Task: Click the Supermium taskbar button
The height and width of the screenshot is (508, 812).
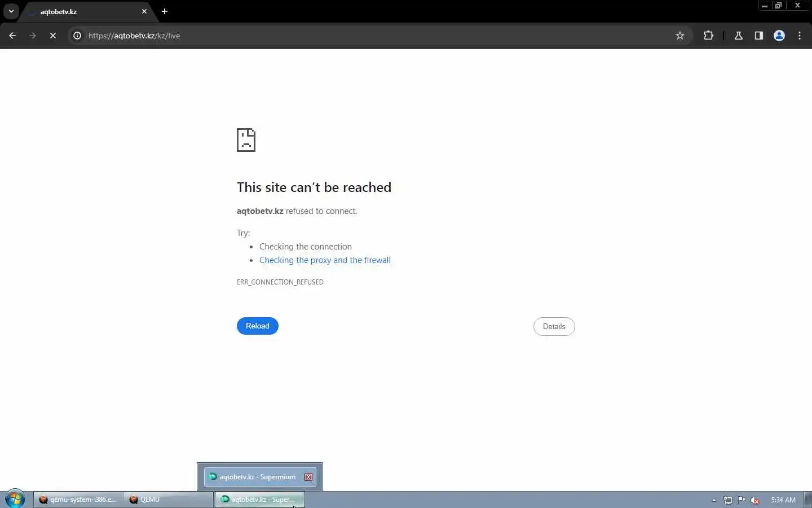Action: 260,500
